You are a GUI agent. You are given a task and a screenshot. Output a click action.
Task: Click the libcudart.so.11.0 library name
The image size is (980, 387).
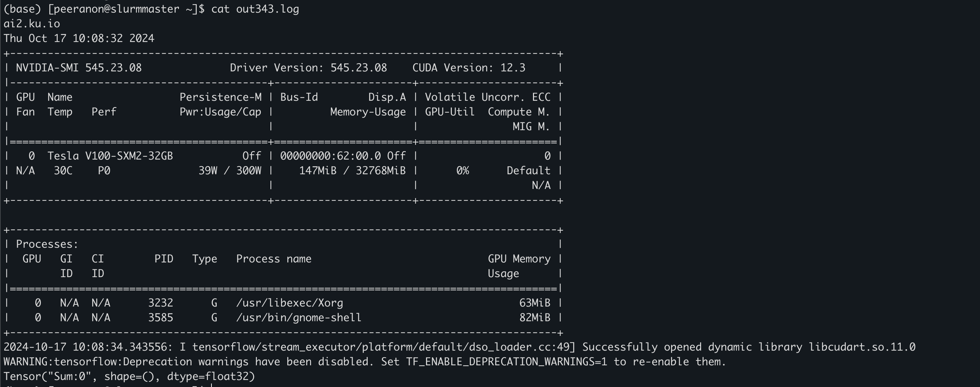tap(862, 347)
